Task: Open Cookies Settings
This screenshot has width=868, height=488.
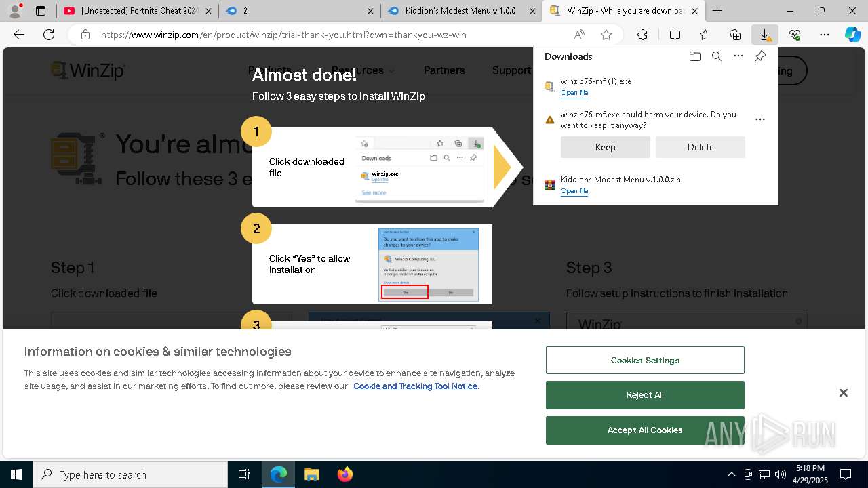Action: pyautogui.click(x=645, y=360)
